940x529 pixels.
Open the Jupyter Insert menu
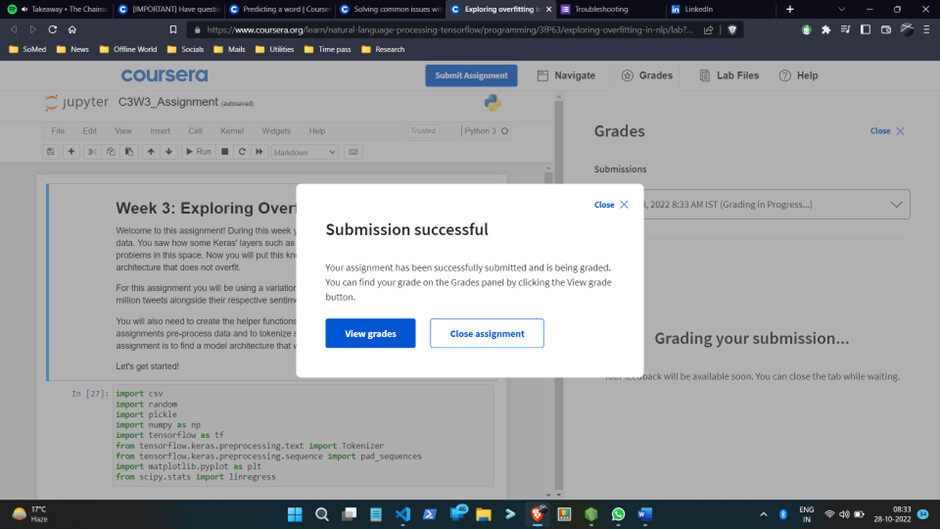coord(160,131)
